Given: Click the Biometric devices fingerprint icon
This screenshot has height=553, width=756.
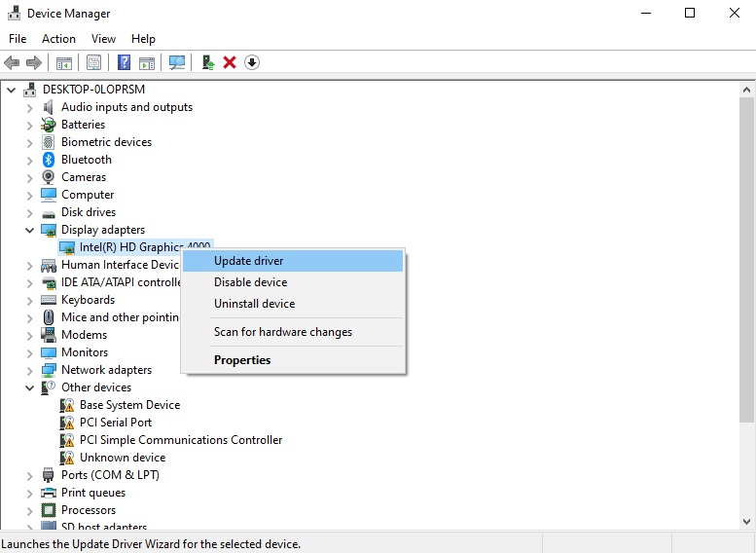Looking at the screenshot, I should [x=49, y=142].
